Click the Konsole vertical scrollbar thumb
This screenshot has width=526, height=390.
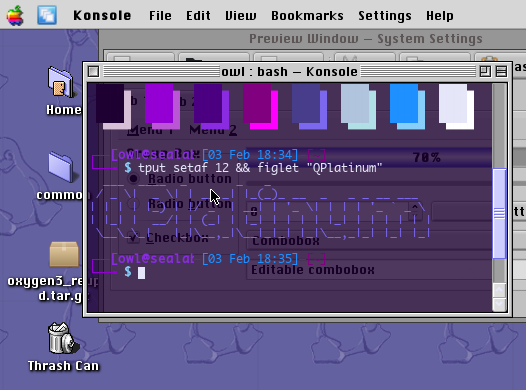pyautogui.click(x=499, y=214)
